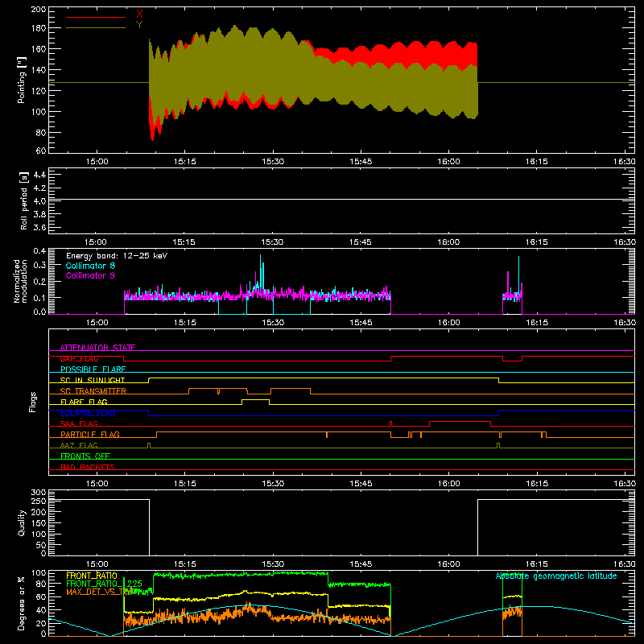644x644 pixels.
Task: Click the SC_TRANSMITTER flag label
Action: (x=93, y=391)
